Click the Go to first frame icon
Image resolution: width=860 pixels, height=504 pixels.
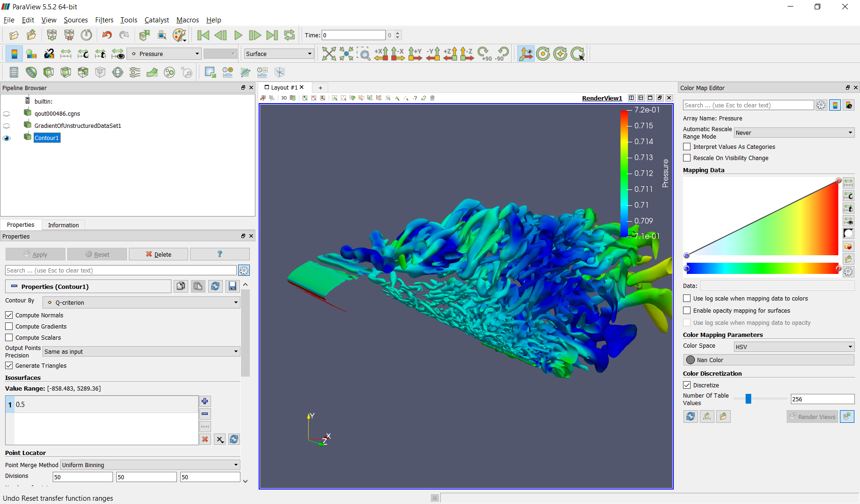203,35
